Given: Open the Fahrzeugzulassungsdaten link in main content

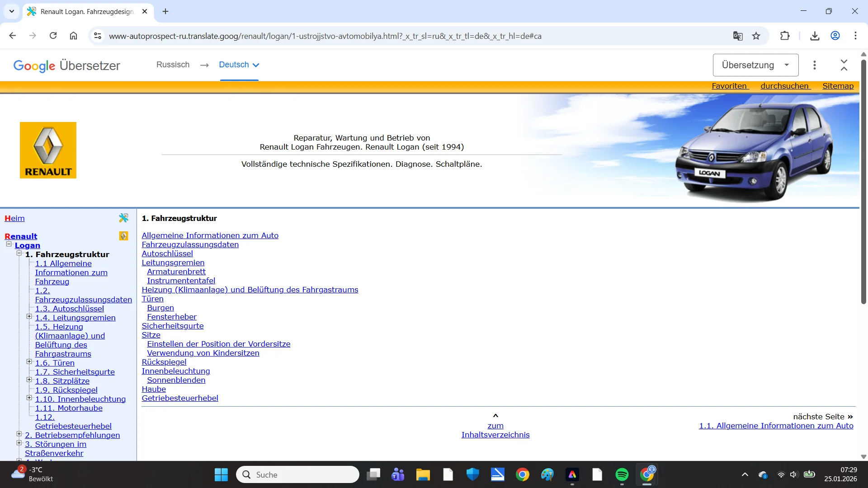Looking at the screenshot, I should [x=190, y=244].
